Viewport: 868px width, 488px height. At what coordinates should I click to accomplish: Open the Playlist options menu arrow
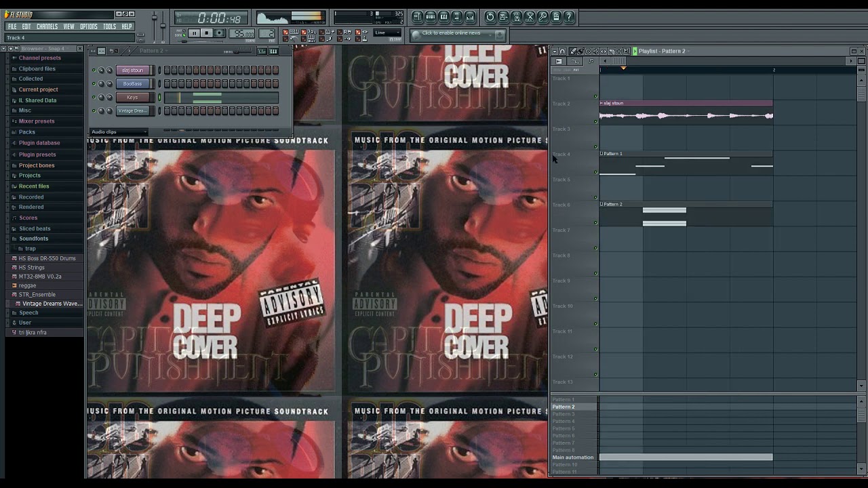coord(555,51)
